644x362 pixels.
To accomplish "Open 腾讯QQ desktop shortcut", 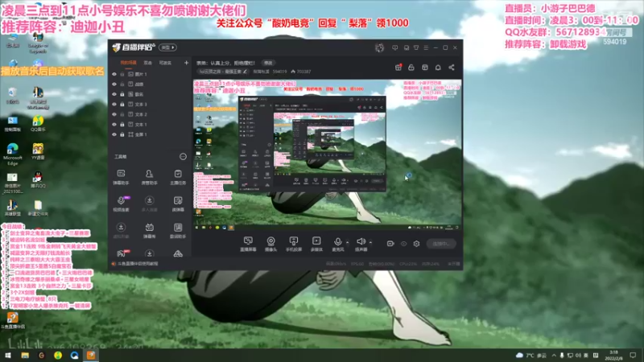I will coord(38,179).
